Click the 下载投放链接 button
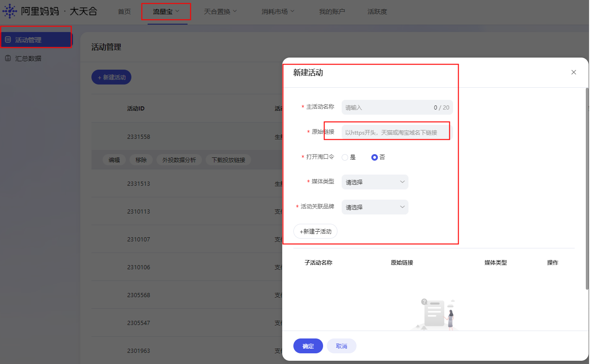 (228, 160)
